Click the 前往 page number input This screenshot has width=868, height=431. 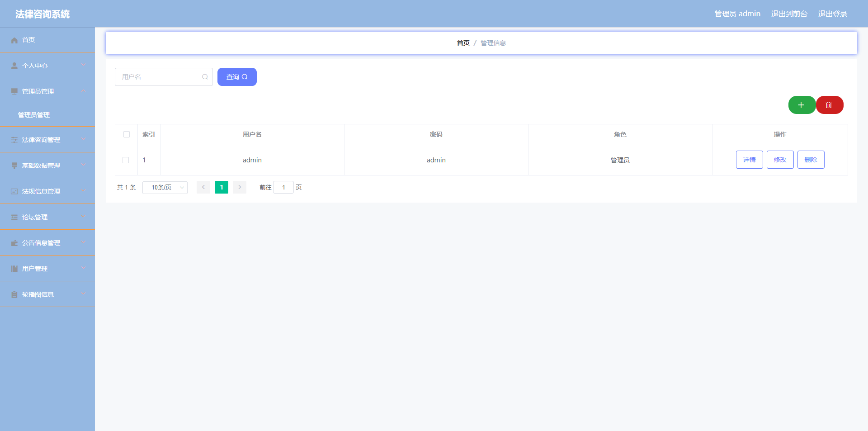283,187
